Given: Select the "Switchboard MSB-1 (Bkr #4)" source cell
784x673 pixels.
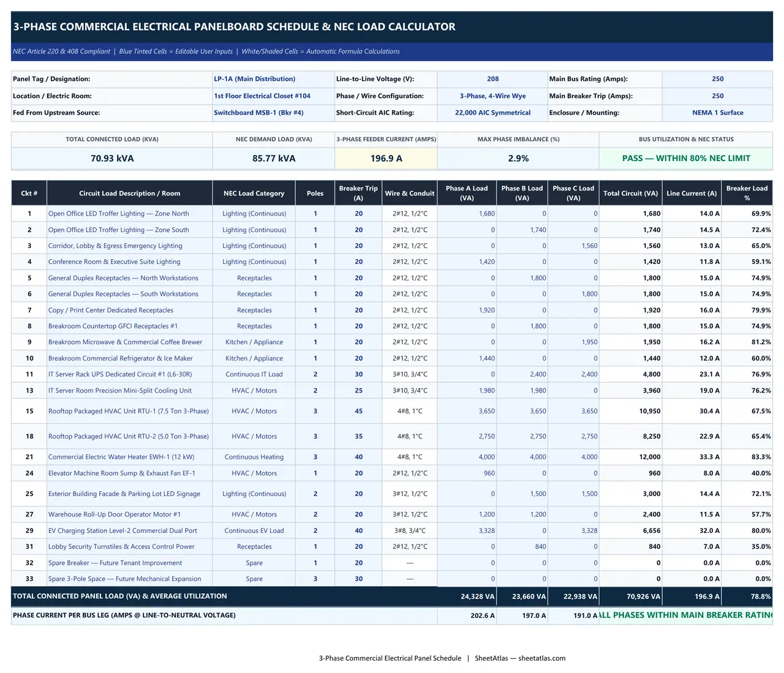Looking at the screenshot, I should [x=273, y=113].
